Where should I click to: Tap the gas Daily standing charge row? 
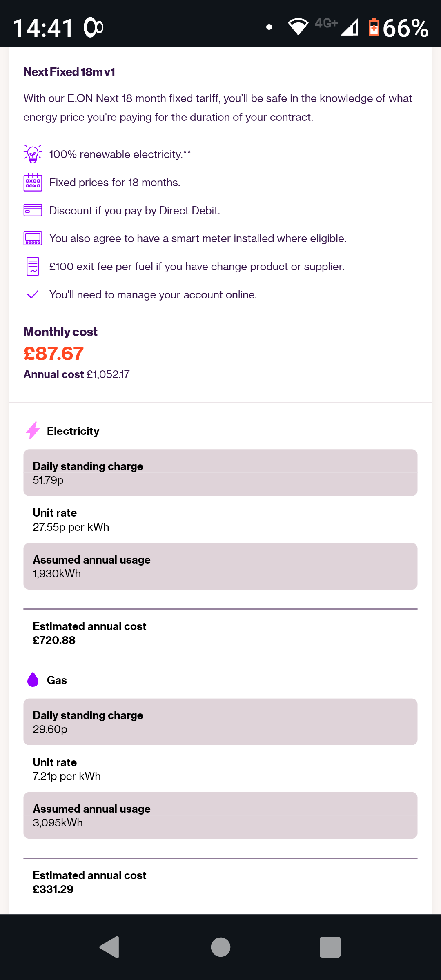220,722
